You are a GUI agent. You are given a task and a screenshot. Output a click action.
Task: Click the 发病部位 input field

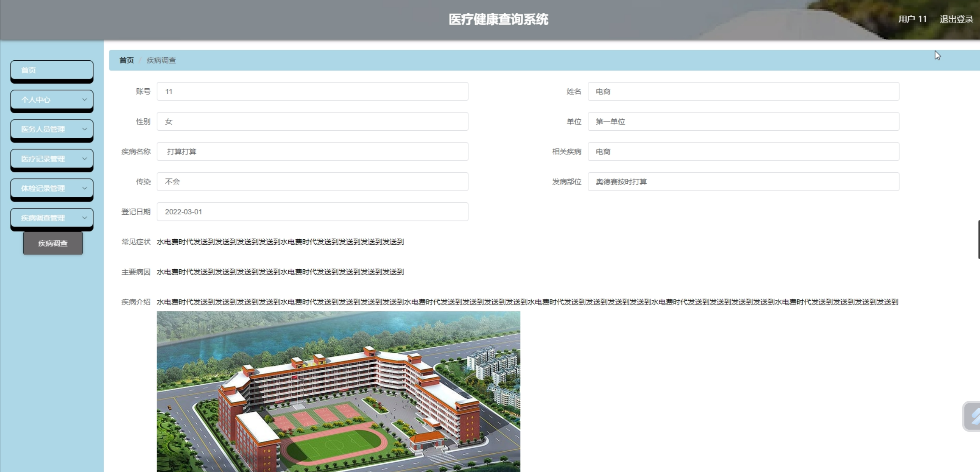[743, 182]
